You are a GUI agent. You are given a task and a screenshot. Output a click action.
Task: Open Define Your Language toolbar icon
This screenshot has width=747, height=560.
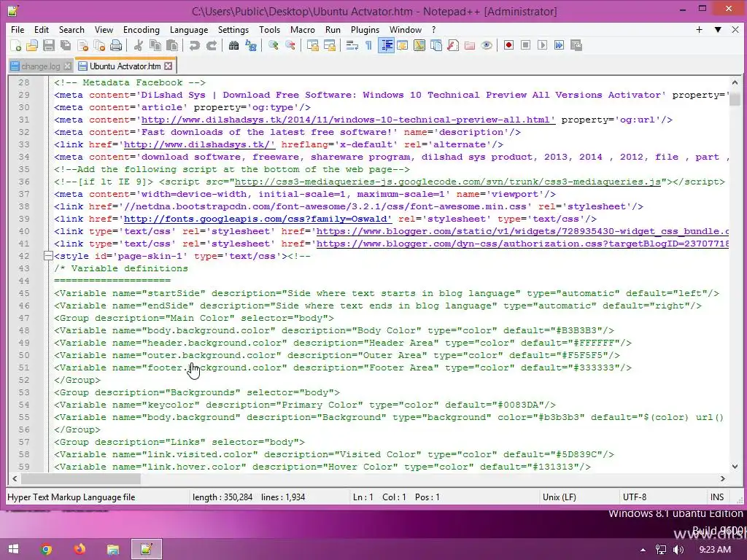402,45
